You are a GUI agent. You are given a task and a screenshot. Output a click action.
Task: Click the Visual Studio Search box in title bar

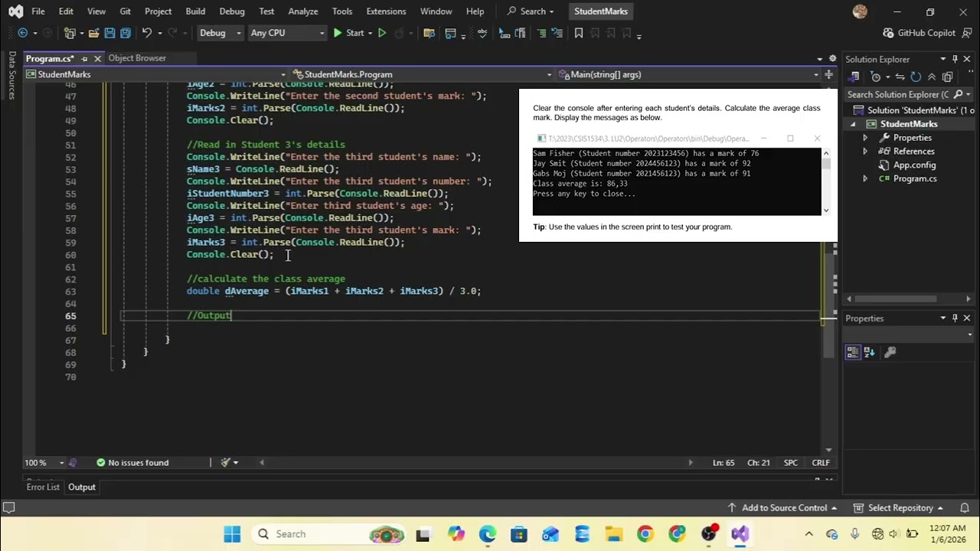click(532, 11)
